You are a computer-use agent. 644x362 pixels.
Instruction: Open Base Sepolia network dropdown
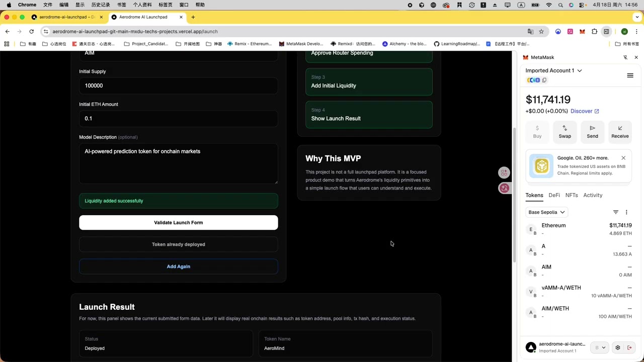[546, 212]
